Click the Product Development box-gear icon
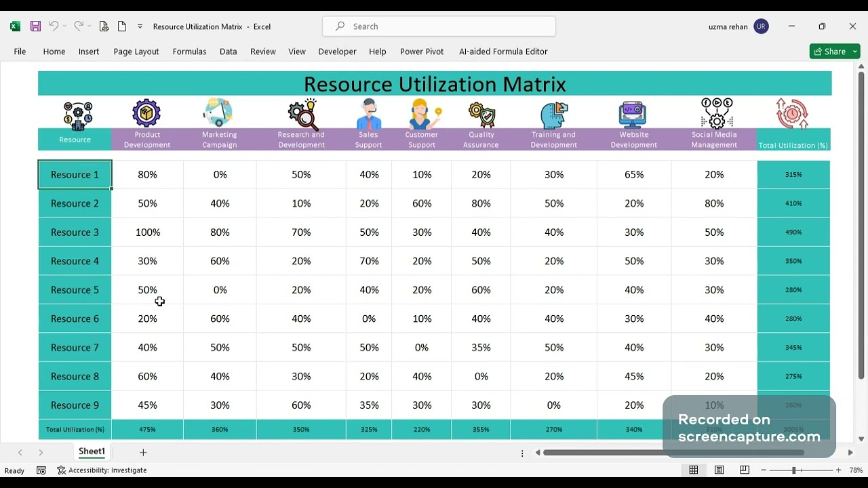The width and height of the screenshot is (868, 488). click(x=146, y=113)
